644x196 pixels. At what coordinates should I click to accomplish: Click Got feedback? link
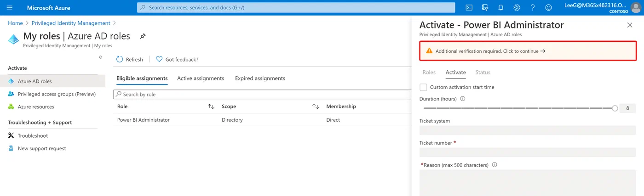pyautogui.click(x=177, y=59)
